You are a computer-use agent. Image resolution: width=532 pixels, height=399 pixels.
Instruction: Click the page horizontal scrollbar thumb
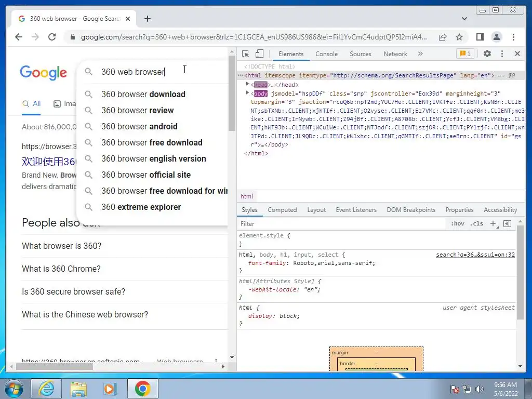[54, 366]
